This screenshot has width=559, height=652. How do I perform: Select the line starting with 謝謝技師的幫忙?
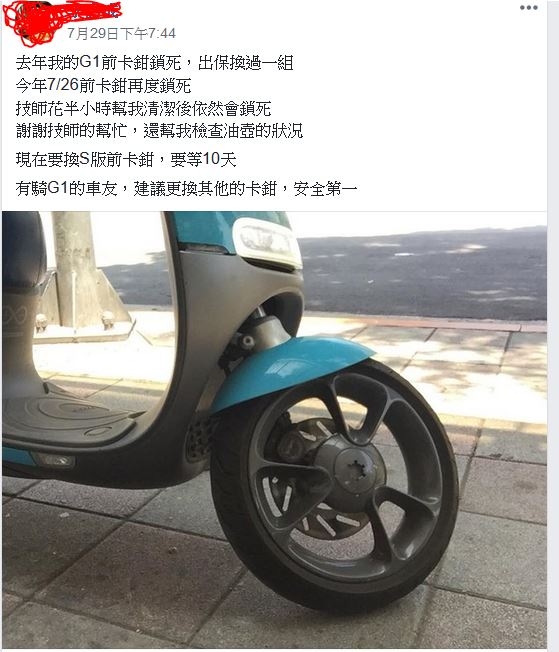(159, 131)
